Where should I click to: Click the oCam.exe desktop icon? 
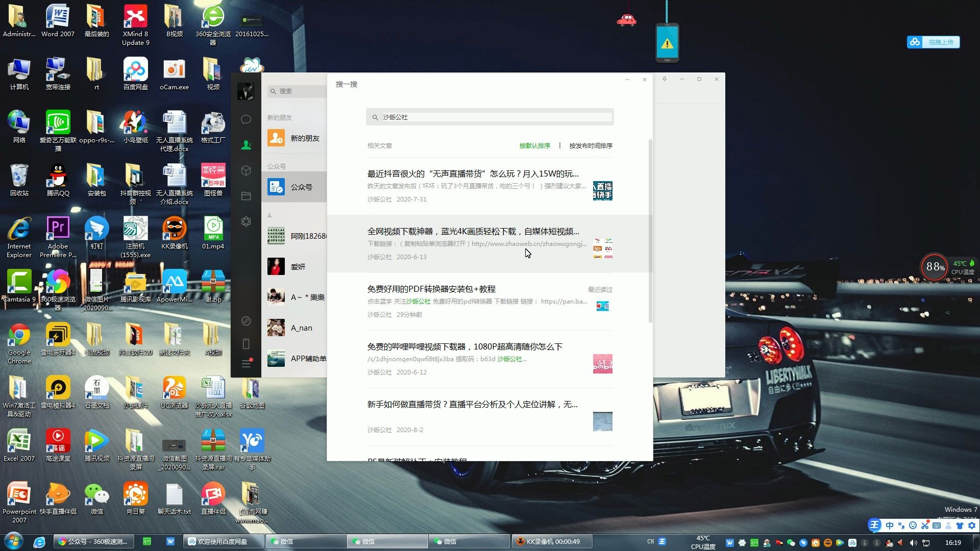pos(174,74)
